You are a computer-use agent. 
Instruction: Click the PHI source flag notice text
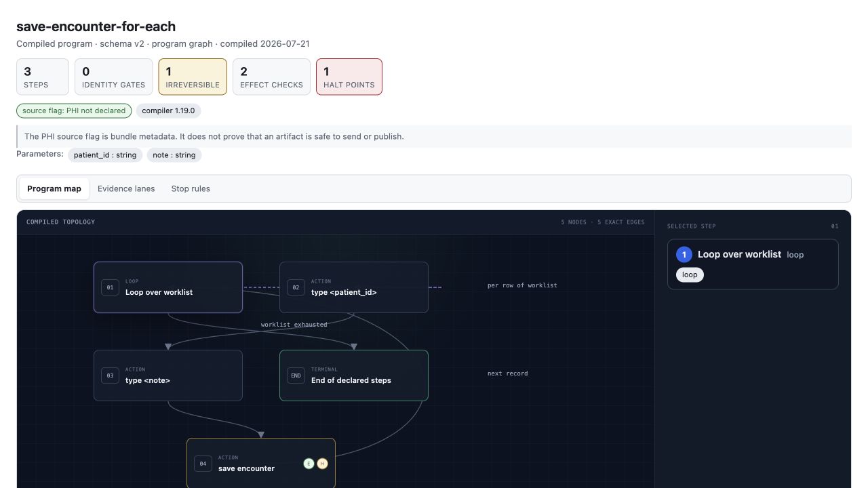[x=214, y=136]
